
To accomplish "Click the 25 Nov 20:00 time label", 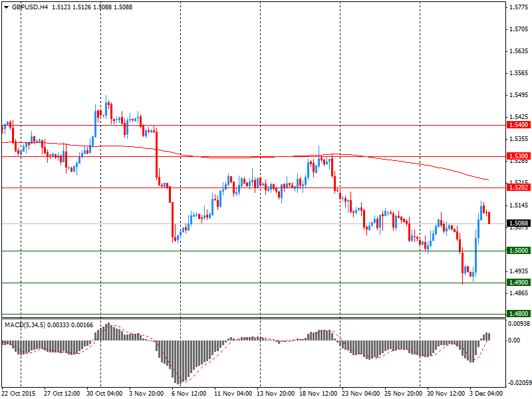I will tap(404, 394).
